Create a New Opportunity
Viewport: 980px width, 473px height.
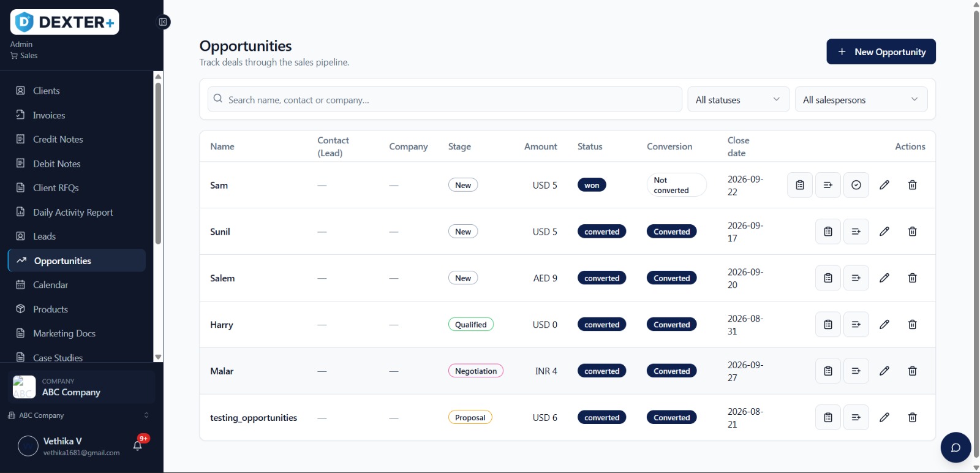tap(881, 51)
